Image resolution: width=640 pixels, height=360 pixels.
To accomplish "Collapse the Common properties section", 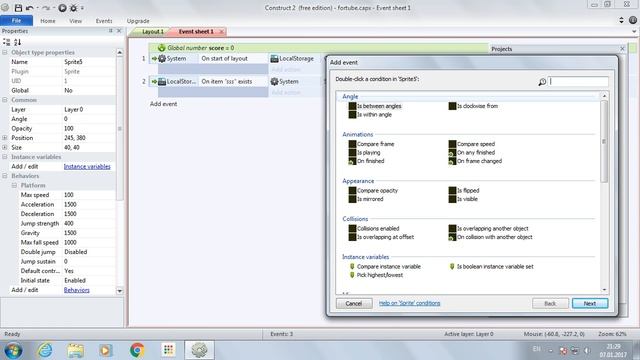I will pos(5,100).
